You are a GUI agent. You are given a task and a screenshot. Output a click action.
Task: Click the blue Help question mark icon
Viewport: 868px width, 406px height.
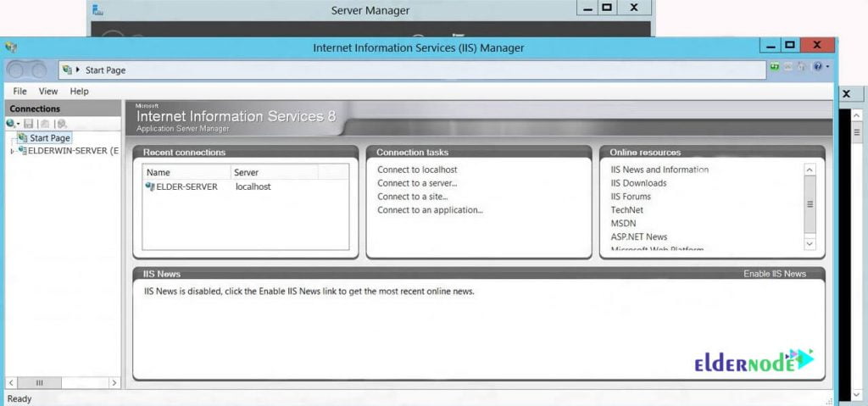[818, 66]
